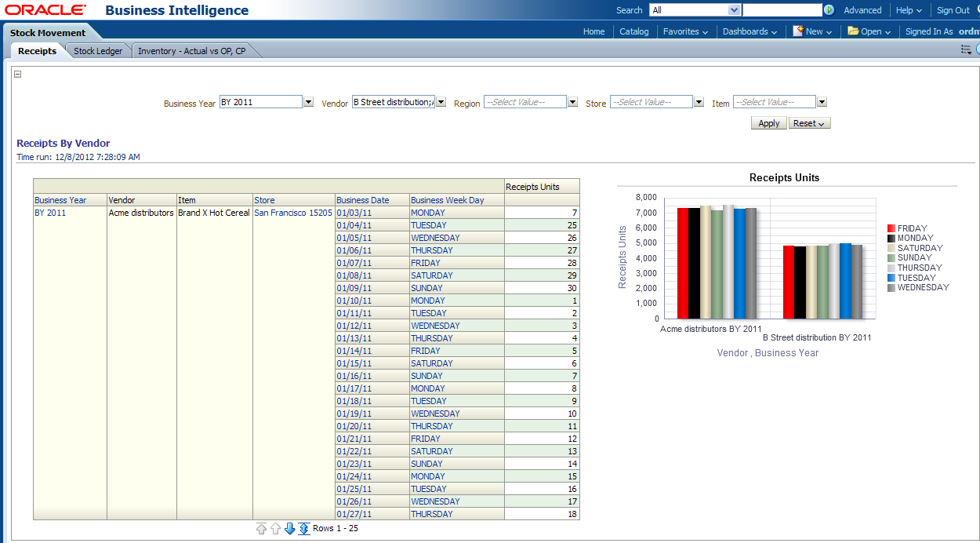Display maximum rows per page icon
This screenshot has width=980, height=543.
point(304,529)
